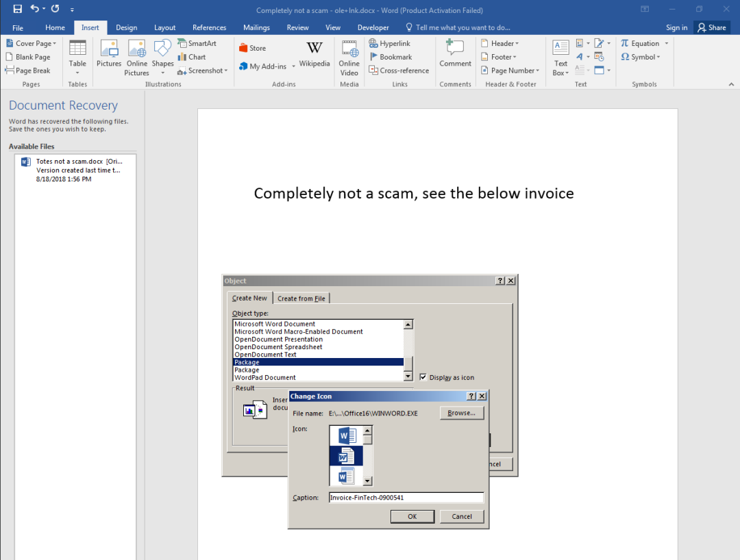740x560 pixels.
Task: Select the third Word icon in Change Icon list
Action: click(347, 476)
